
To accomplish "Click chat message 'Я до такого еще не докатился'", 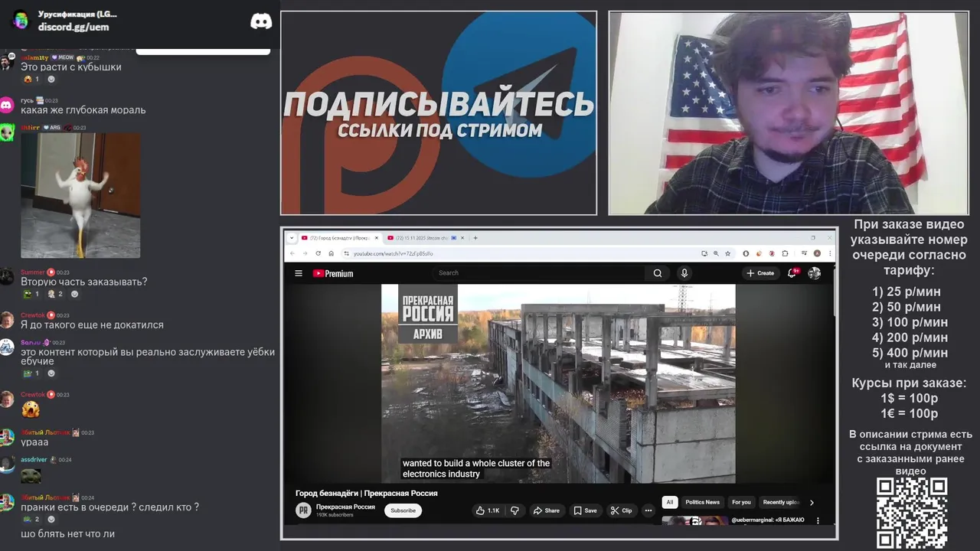I will coord(92,325).
